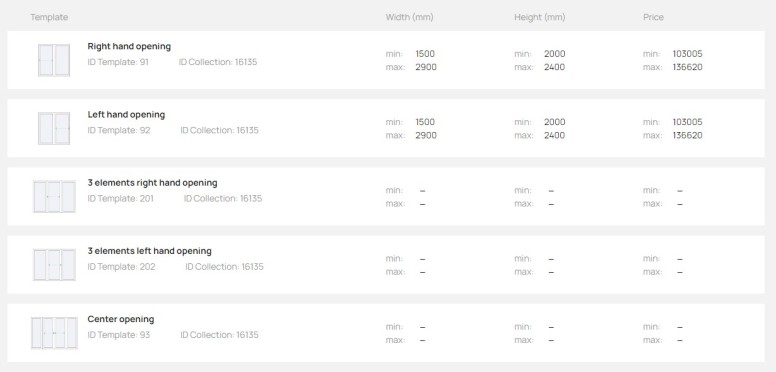The width and height of the screenshot is (776, 372).
Task: Click the Right hand opening door icon
Action: tap(54, 60)
